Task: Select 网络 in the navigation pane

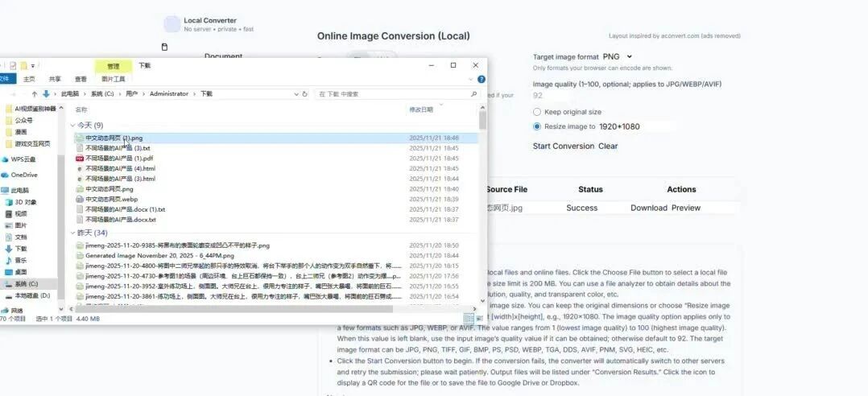Action: coord(13,311)
